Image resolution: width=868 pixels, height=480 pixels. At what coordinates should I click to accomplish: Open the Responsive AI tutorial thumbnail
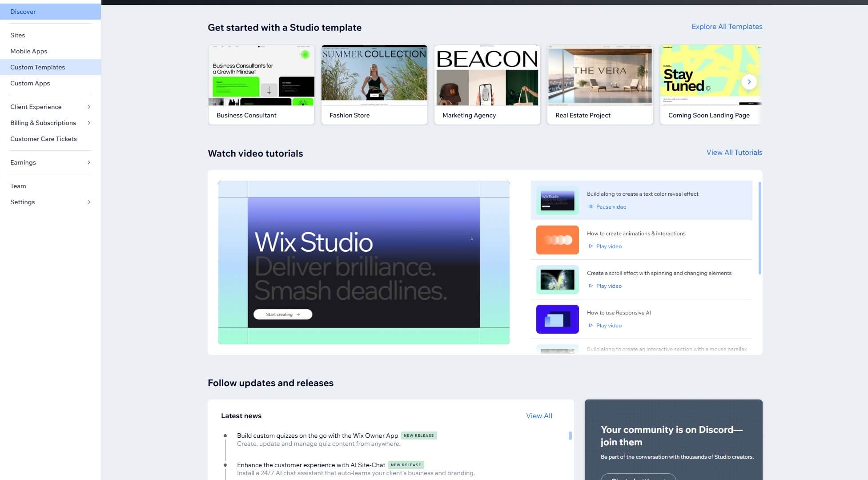pos(557,319)
